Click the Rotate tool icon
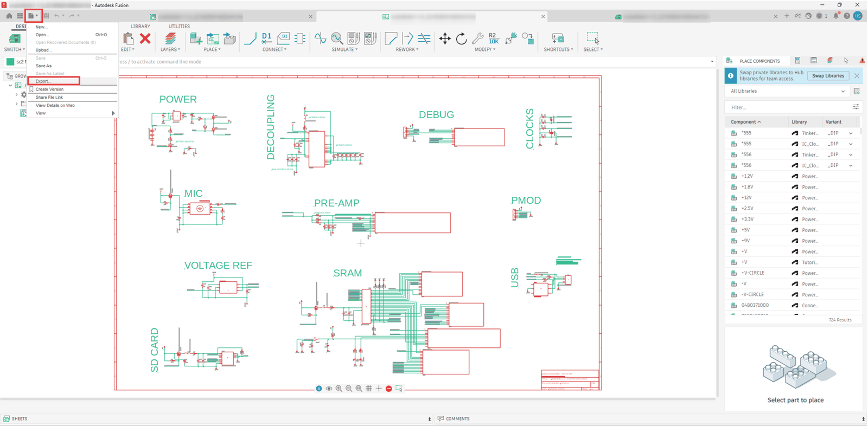The image size is (868, 426). click(461, 38)
